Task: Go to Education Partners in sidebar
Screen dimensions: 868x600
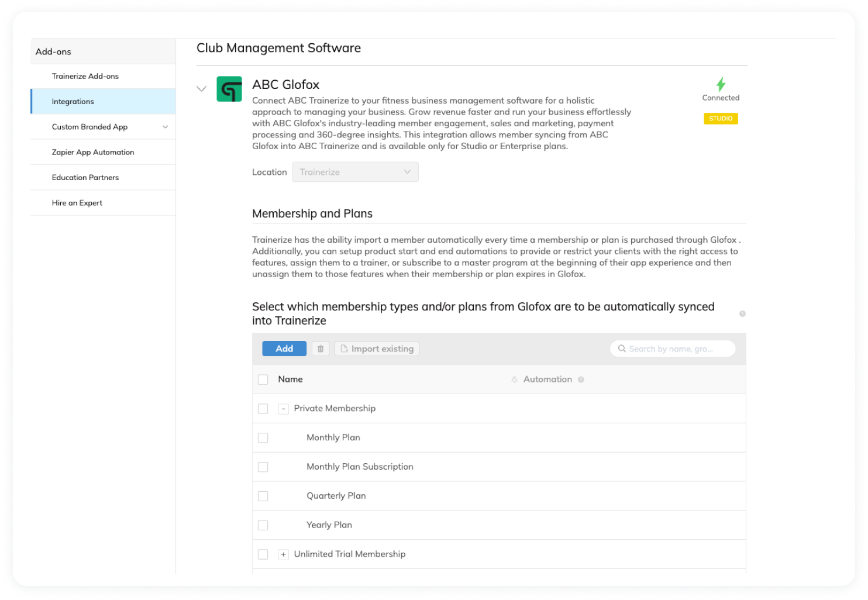Action: coord(85,177)
